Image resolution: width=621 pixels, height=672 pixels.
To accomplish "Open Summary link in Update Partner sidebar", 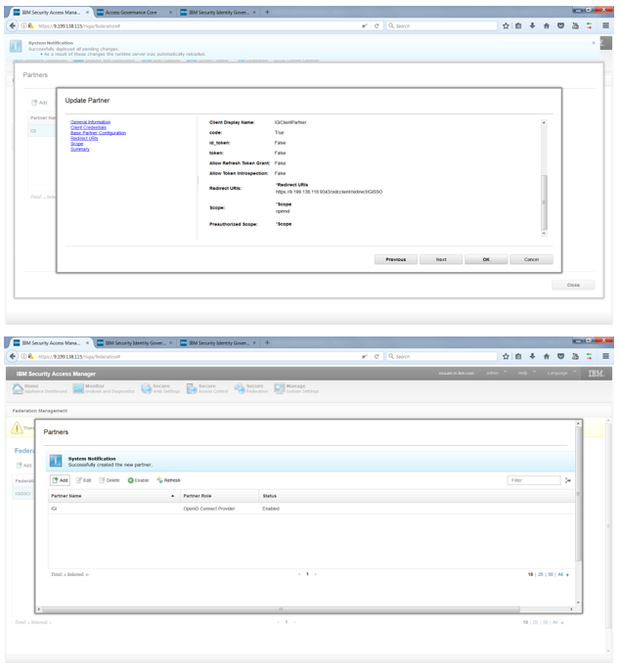I will point(80,149).
